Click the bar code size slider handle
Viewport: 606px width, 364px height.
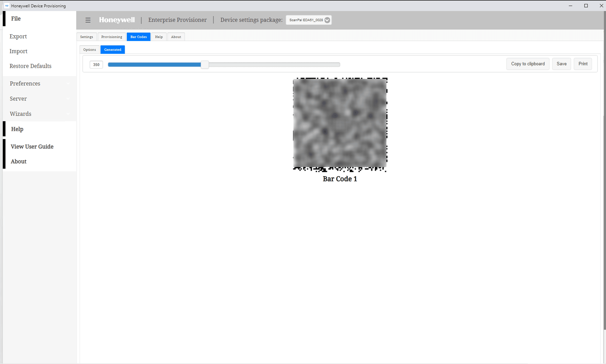coord(205,65)
